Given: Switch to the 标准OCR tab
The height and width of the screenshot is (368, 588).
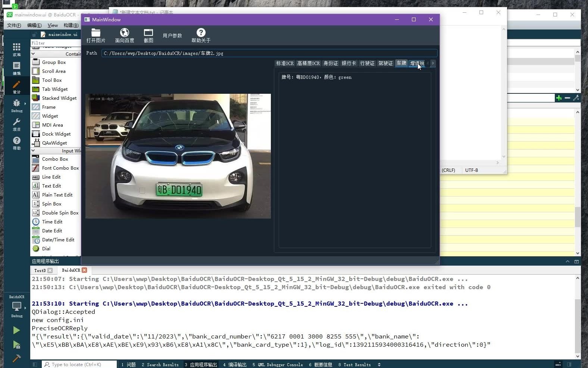Looking at the screenshot, I should [285, 64].
